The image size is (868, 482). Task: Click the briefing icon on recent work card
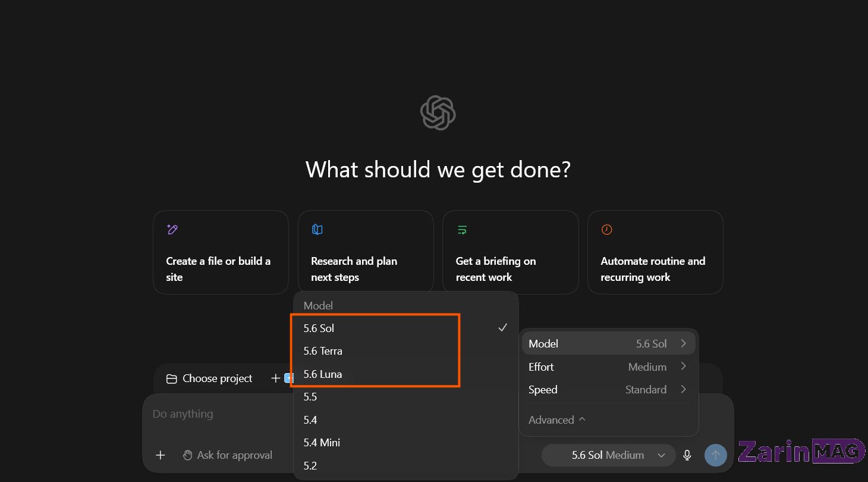click(462, 229)
